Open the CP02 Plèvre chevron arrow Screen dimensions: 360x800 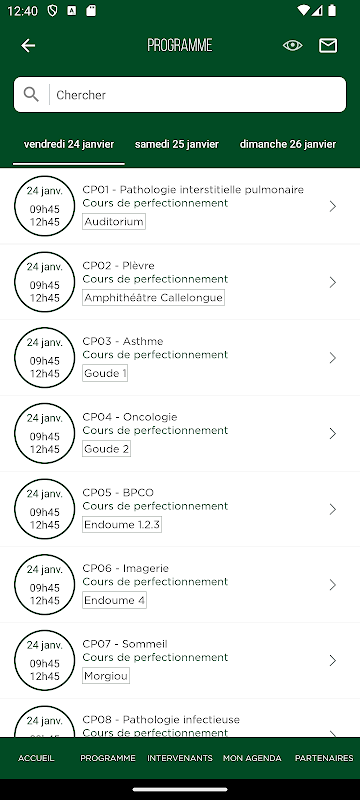(332, 282)
